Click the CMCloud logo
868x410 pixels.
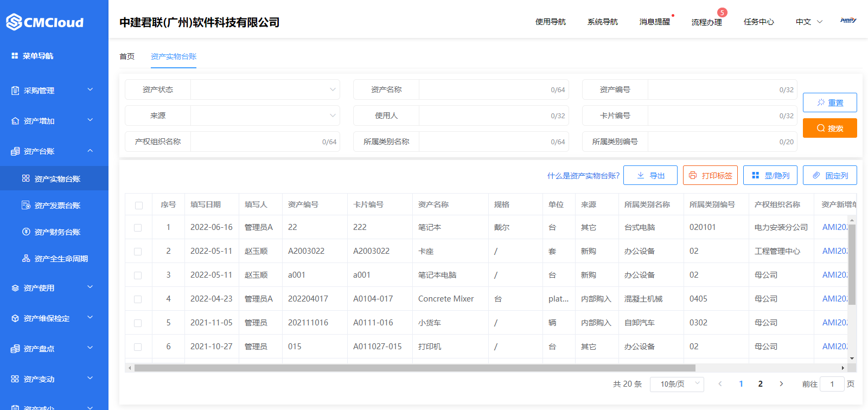click(x=44, y=22)
